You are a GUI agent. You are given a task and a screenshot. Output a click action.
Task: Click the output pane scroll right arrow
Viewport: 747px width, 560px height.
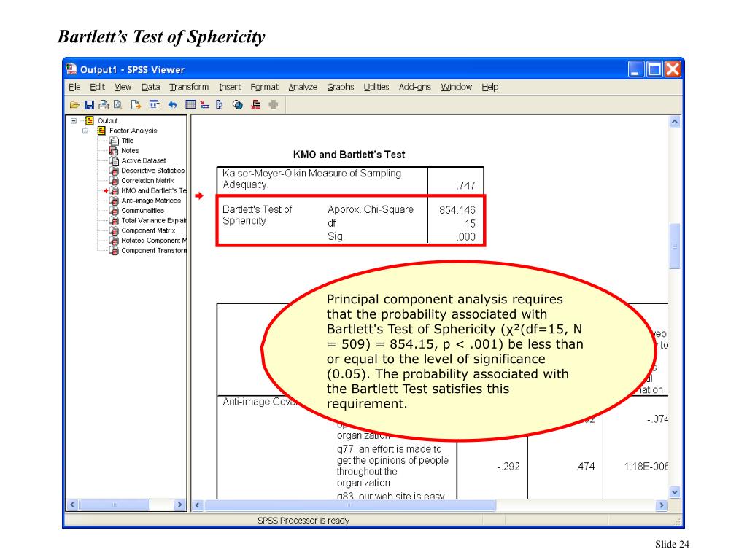coord(661,505)
